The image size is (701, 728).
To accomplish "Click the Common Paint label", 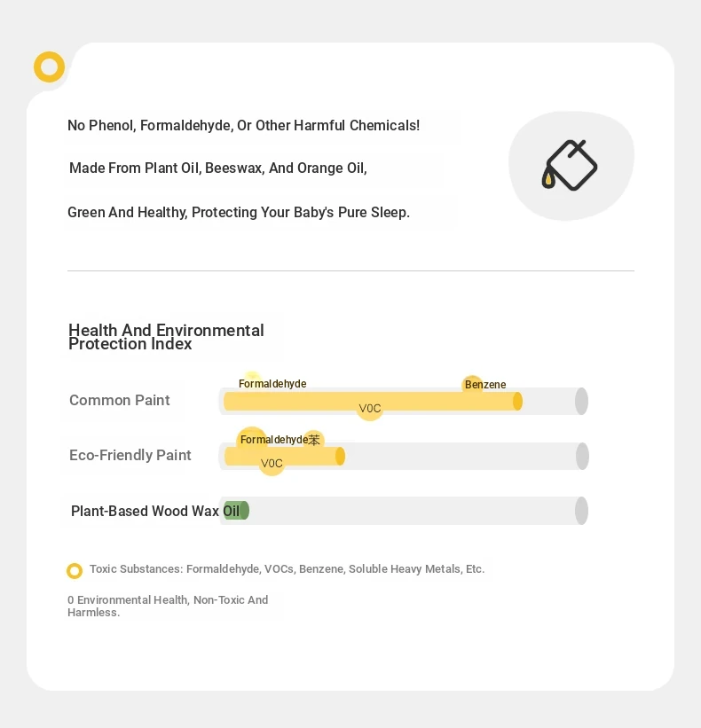I will (x=120, y=400).
